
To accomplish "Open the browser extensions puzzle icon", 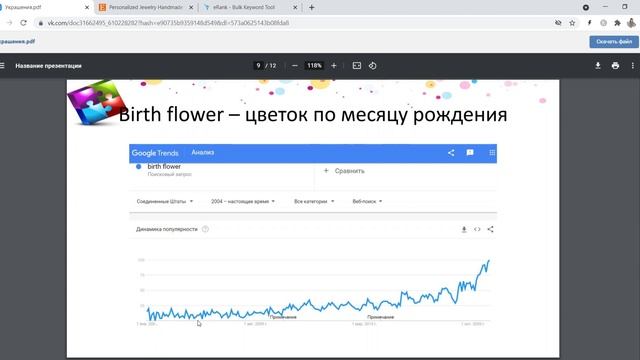I will point(617,23).
